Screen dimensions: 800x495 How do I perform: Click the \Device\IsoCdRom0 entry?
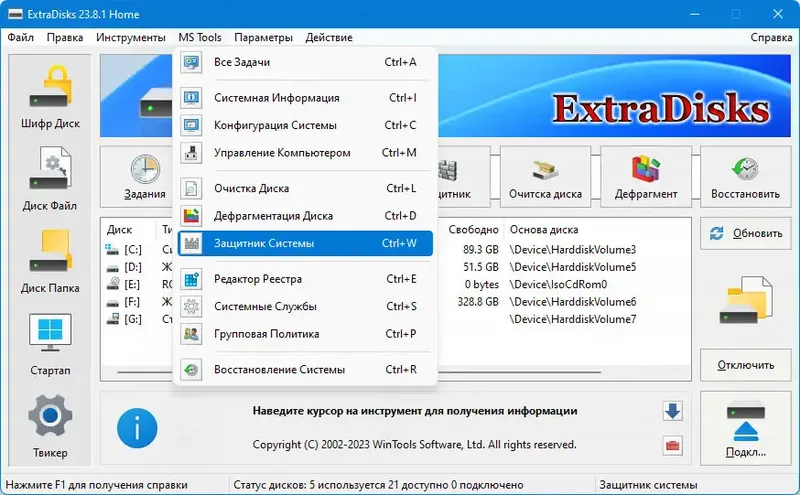[558, 284]
